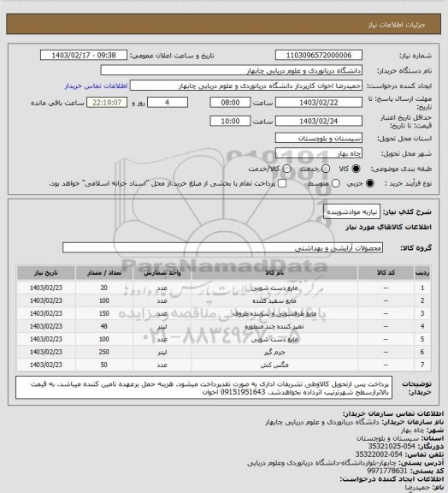
Task: Click the need date 1403/02/23 in row 7
Action: pyautogui.click(x=46, y=365)
